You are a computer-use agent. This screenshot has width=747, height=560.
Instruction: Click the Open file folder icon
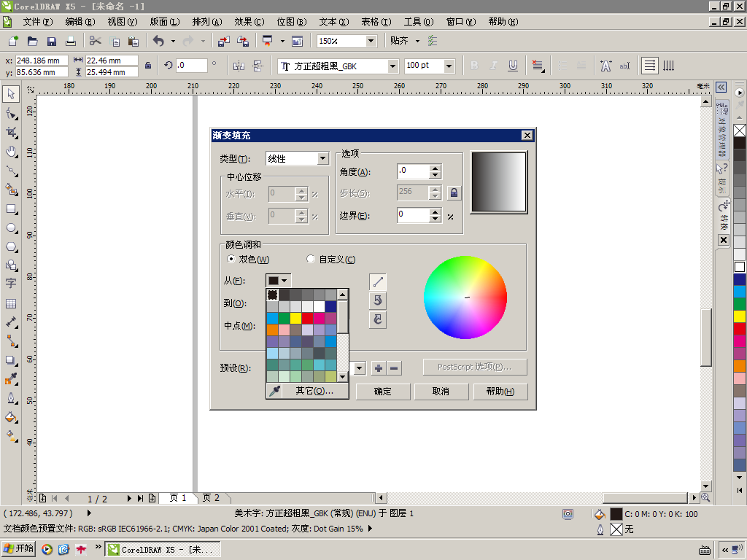(32, 41)
